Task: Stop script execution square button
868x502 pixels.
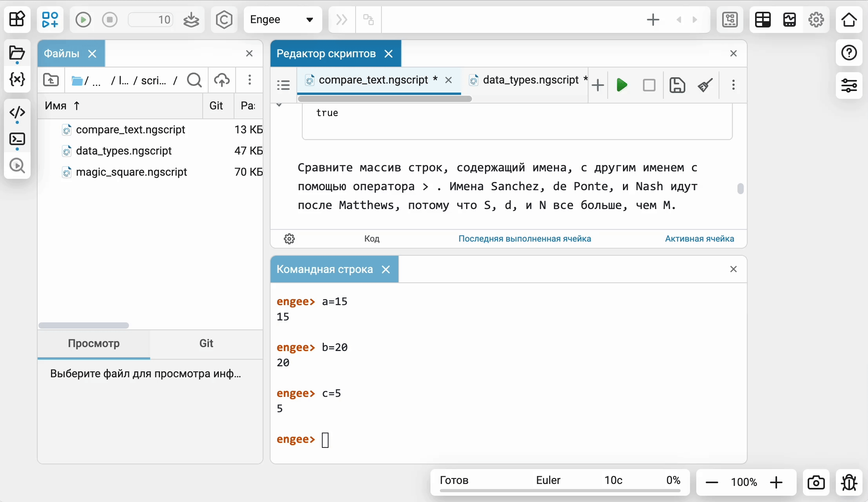Action: point(649,85)
